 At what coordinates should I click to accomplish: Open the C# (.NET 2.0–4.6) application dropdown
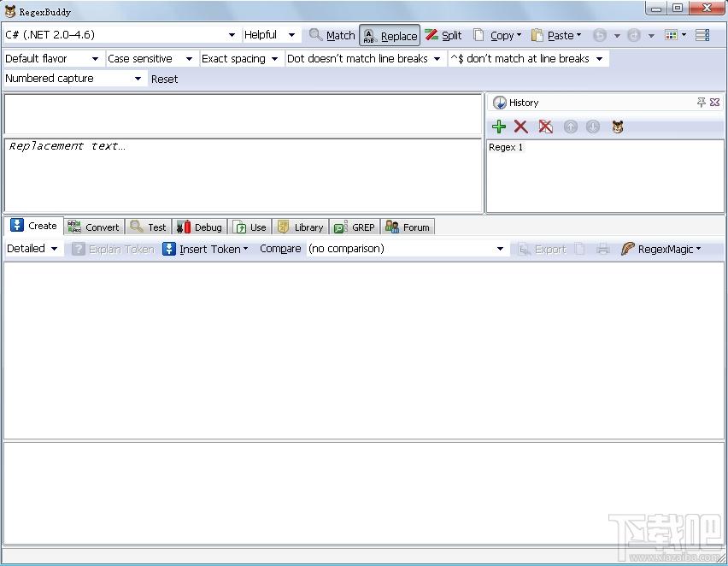120,35
